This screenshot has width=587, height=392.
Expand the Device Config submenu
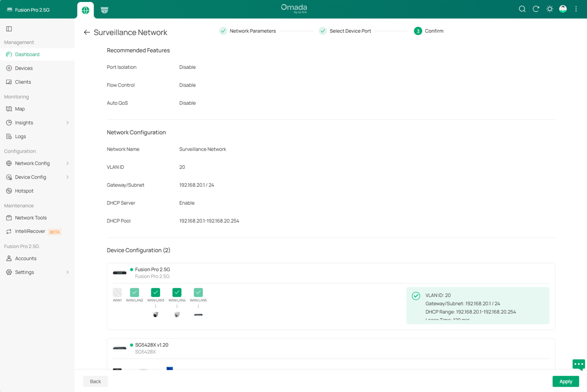(x=68, y=177)
